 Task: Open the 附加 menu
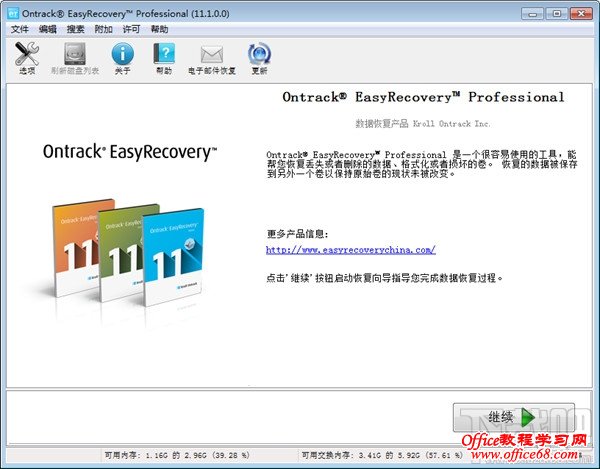click(x=103, y=29)
